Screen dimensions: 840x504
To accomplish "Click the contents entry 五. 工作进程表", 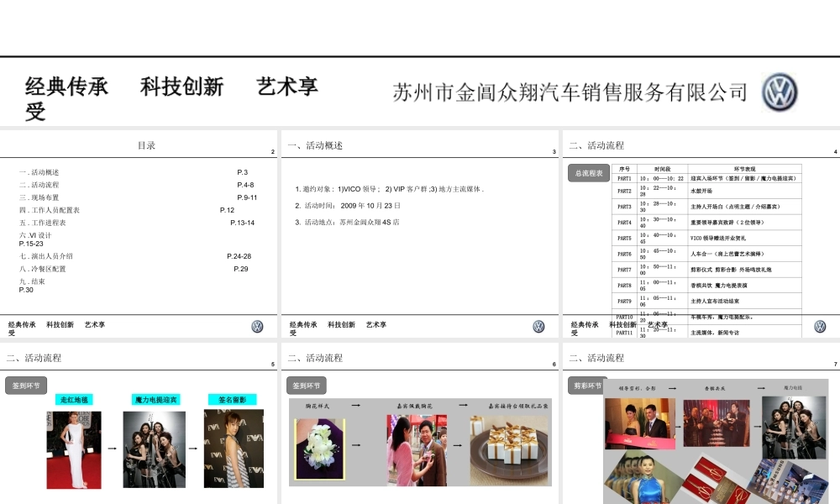I will click(x=42, y=223).
